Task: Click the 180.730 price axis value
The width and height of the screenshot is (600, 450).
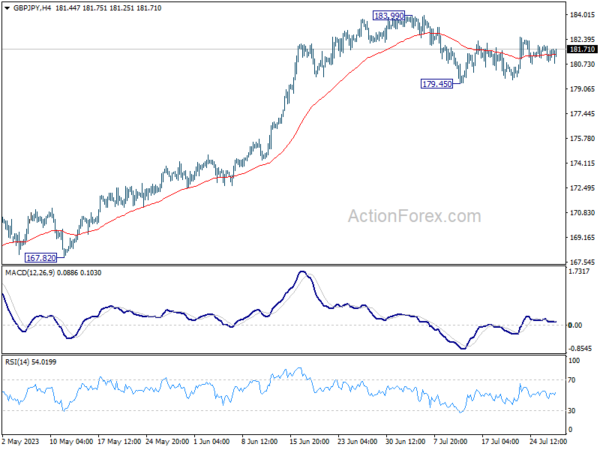Action: [x=582, y=64]
